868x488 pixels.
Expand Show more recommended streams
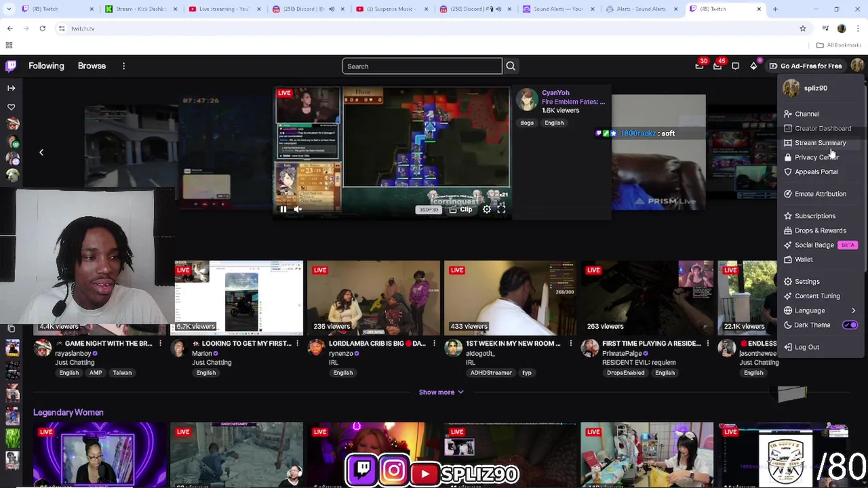441,392
